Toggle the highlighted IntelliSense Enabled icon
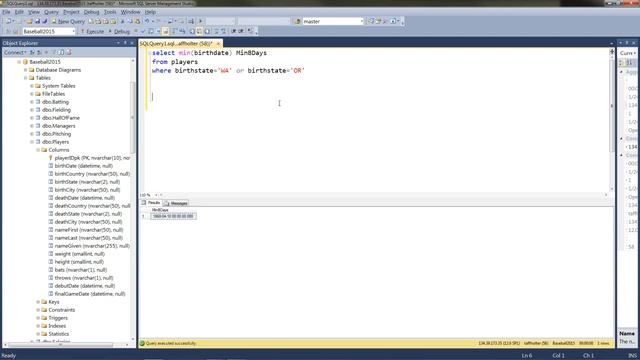The width and height of the screenshot is (640, 360). click(x=166, y=31)
